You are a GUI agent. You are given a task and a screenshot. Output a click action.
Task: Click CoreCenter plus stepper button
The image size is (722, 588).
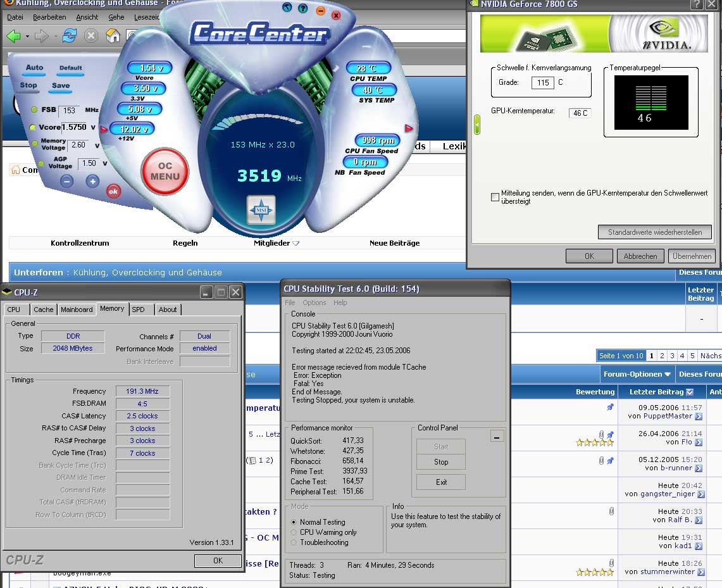(x=92, y=182)
